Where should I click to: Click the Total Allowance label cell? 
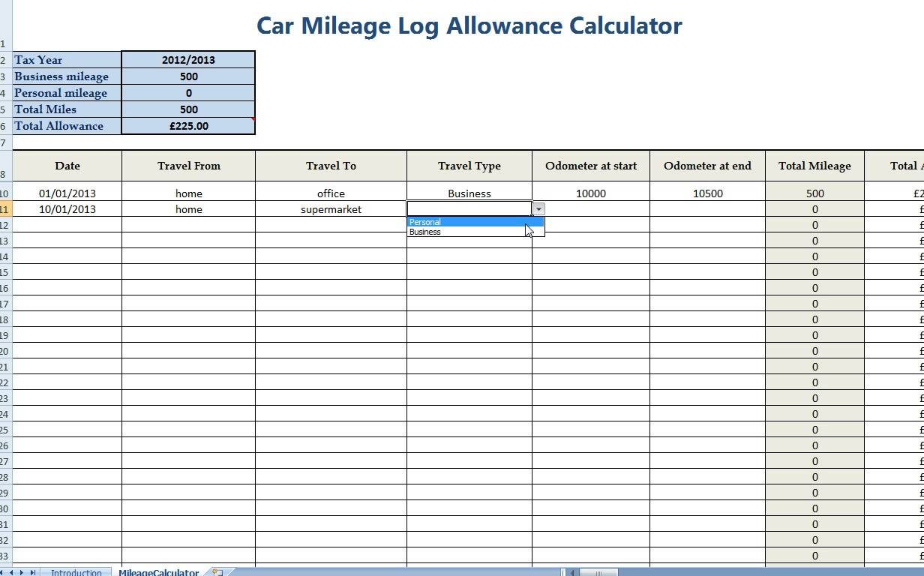pyautogui.click(x=67, y=126)
